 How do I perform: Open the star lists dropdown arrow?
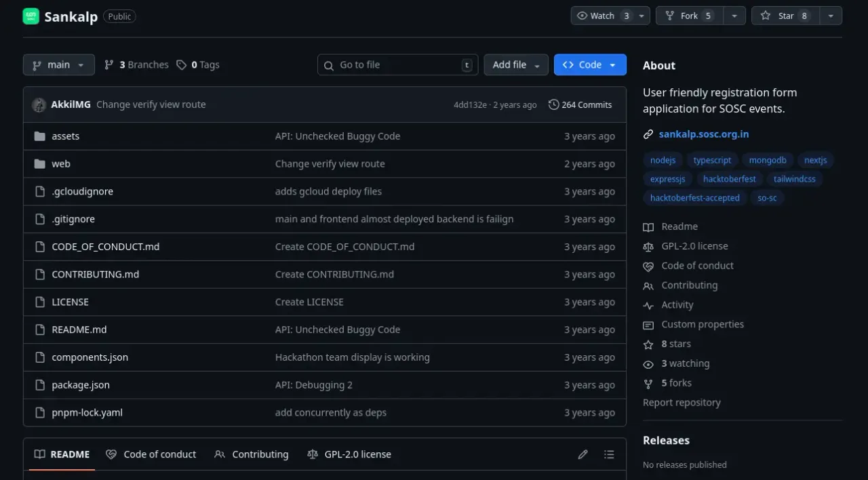point(831,16)
